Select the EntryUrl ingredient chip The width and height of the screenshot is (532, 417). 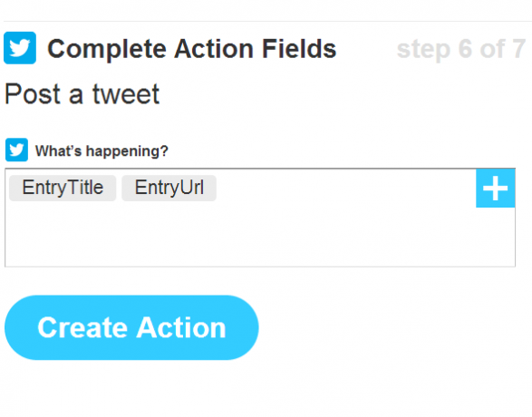click(169, 188)
